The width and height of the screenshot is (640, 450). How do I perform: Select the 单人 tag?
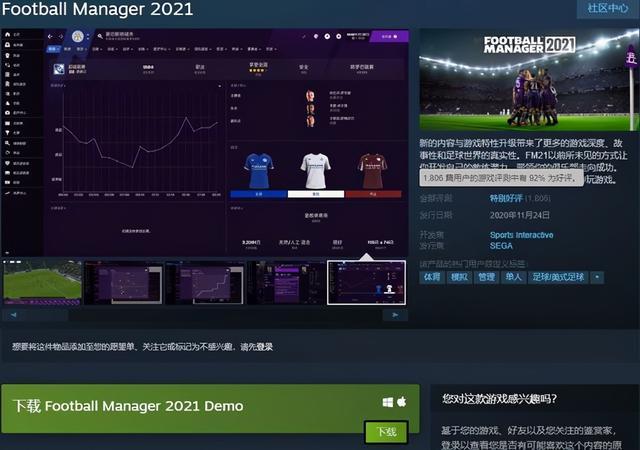[x=513, y=277]
